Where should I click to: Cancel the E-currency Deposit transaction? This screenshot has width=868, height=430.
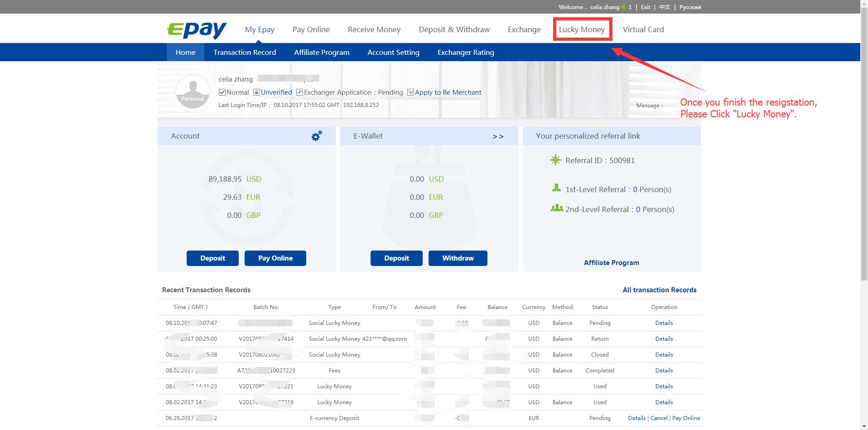(x=659, y=418)
